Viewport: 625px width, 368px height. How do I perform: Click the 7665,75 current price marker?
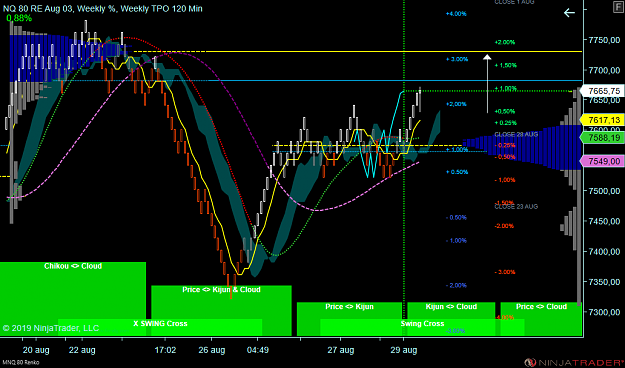[x=602, y=91]
